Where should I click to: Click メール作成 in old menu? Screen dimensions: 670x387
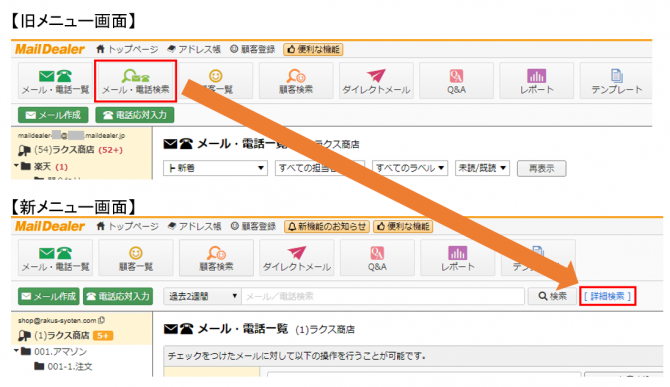tap(53, 115)
